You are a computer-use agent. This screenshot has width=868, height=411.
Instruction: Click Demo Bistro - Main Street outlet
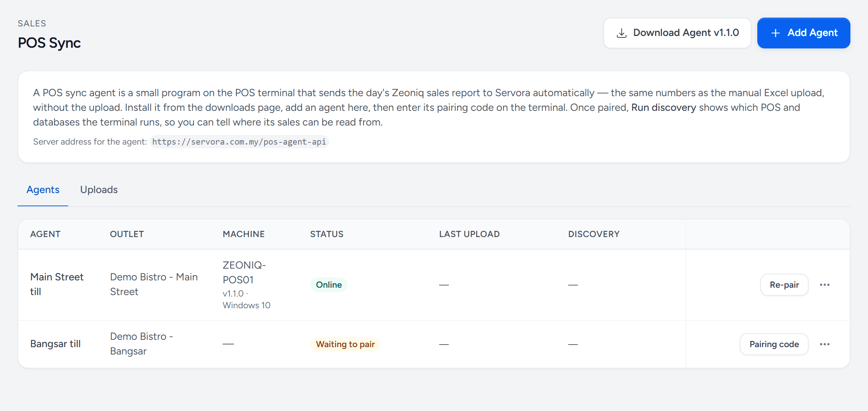point(154,284)
